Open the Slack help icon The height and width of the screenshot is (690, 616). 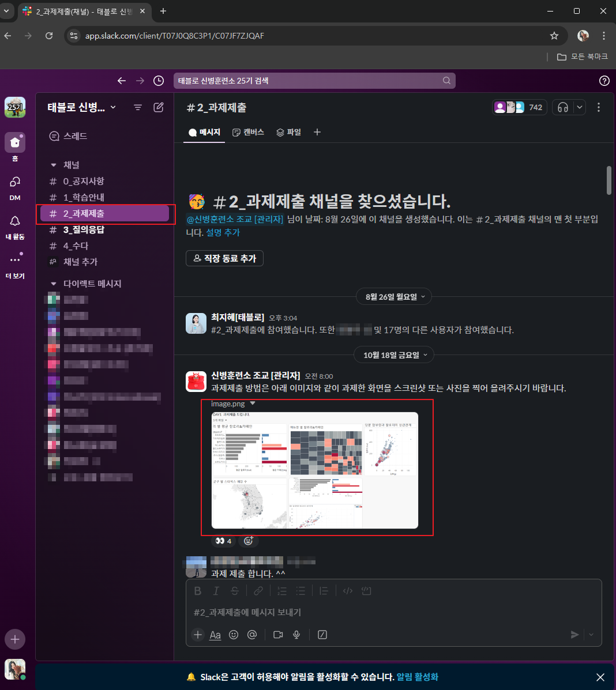click(604, 81)
